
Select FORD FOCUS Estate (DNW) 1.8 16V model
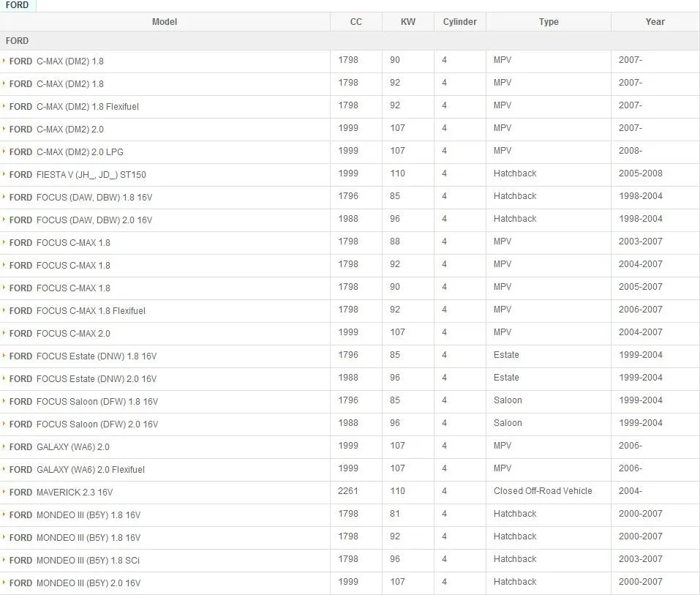[x=83, y=356]
